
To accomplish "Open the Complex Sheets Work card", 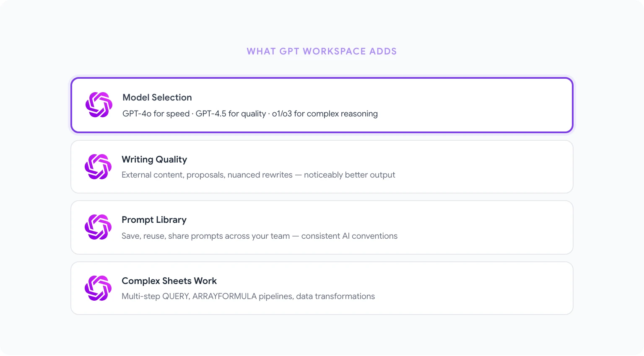I will click(322, 288).
